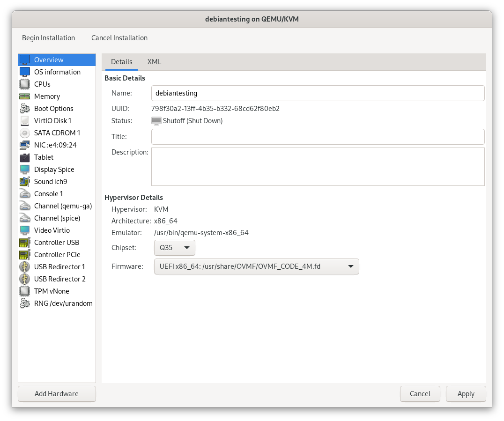Open the Chipset Q35 dropdown
The width and height of the screenshot is (504, 421).
click(174, 248)
